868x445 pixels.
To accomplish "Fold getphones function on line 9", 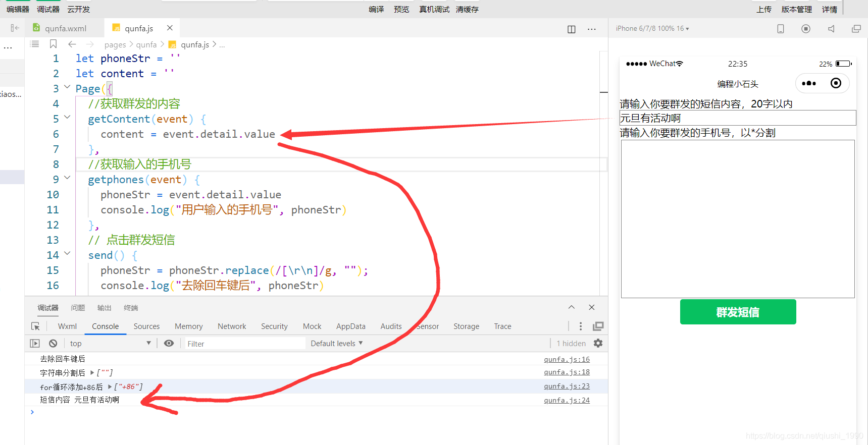I will [67, 178].
